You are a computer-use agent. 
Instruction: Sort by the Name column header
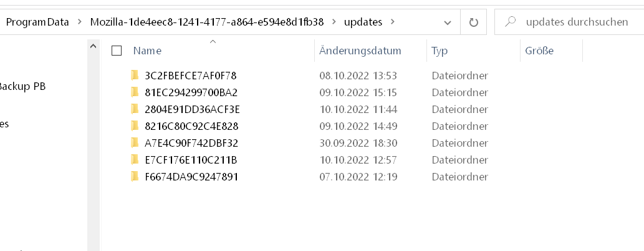click(148, 51)
